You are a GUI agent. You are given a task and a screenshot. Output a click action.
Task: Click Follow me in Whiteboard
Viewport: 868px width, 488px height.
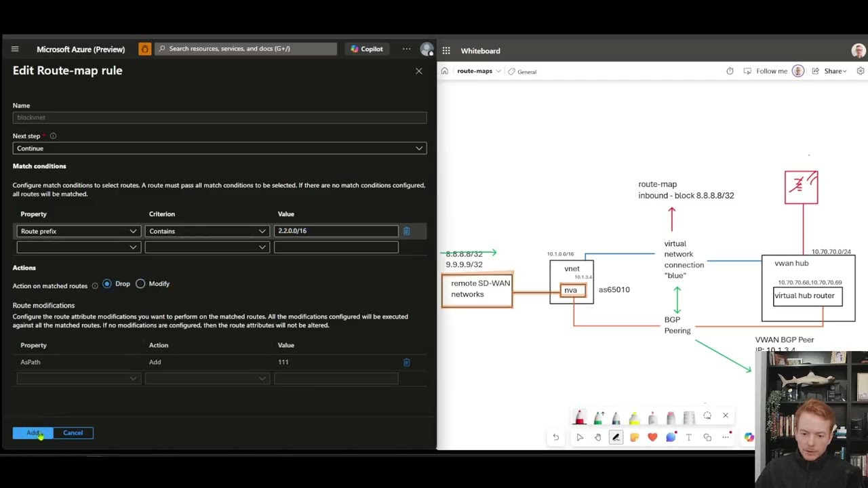point(766,71)
